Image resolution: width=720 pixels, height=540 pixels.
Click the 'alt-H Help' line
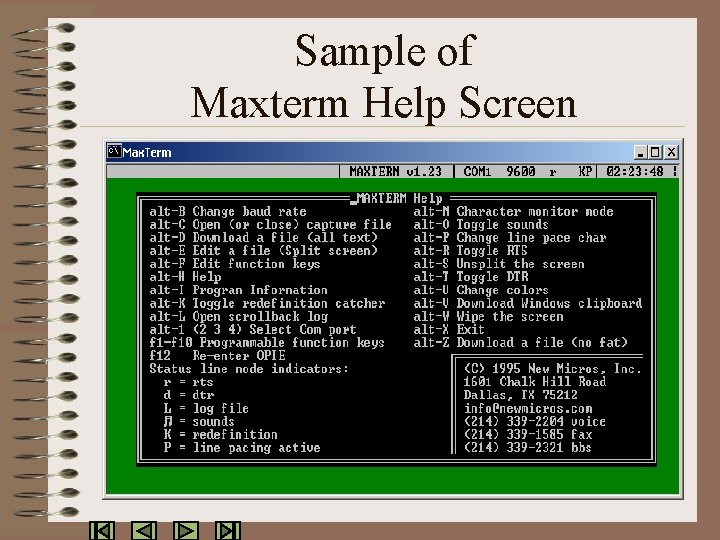185,277
